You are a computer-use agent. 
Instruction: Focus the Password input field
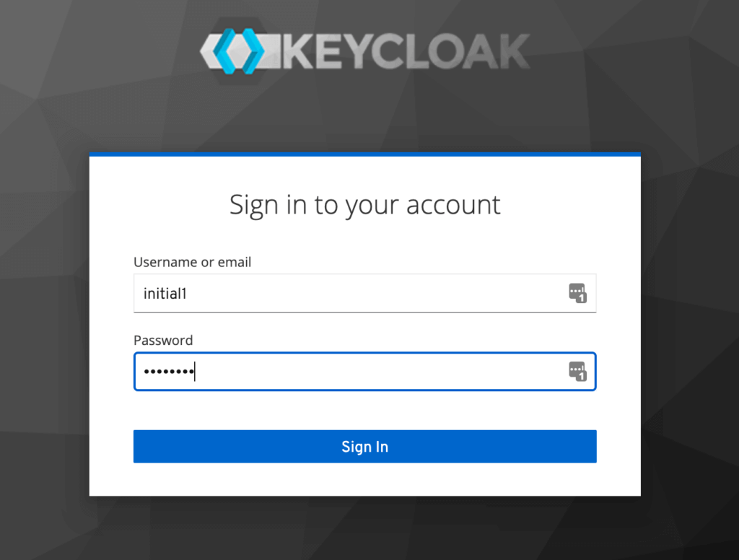pyautogui.click(x=364, y=371)
